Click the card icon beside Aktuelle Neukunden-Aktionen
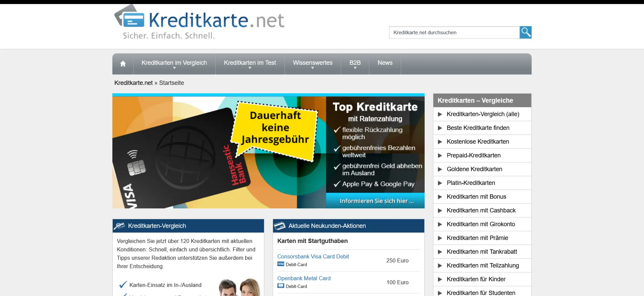The width and height of the screenshot is (644, 296). [x=280, y=226]
